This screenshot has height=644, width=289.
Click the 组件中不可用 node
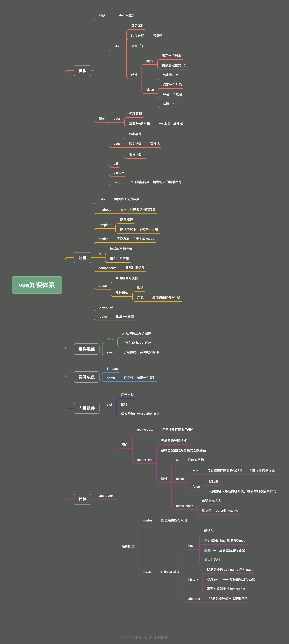pyautogui.click(x=120, y=259)
